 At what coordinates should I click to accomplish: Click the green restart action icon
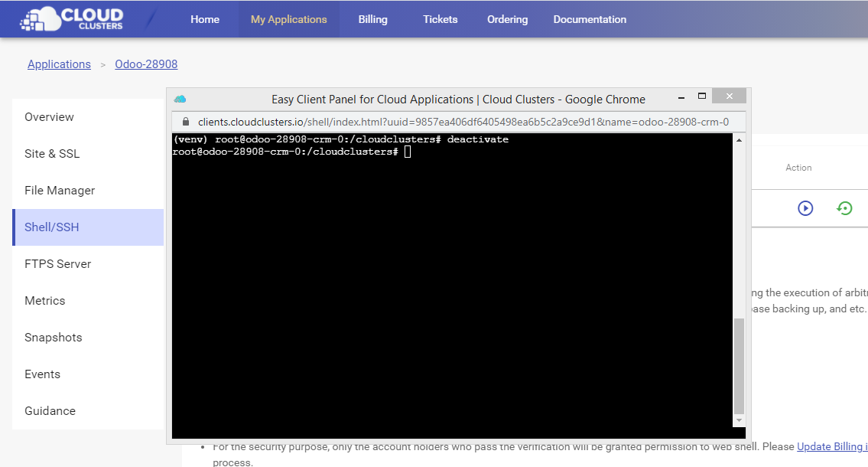[845, 207]
